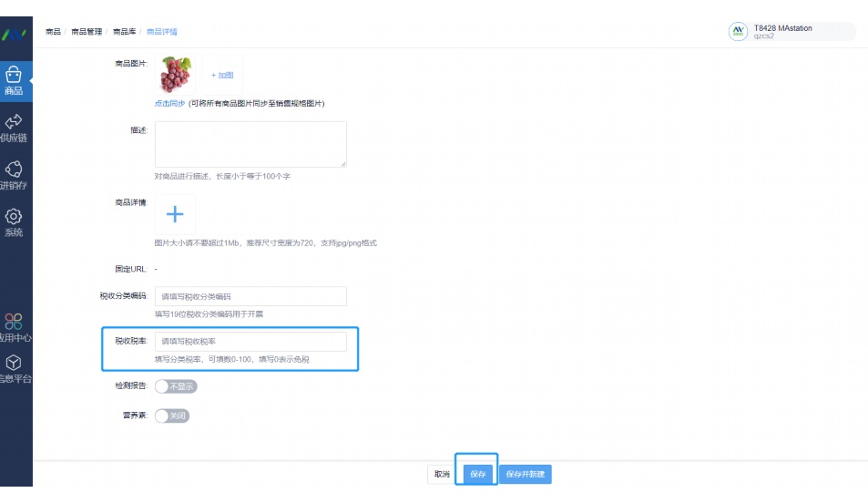Toggle the 营养素 关闭 switch
868x503 pixels.
[x=171, y=416]
